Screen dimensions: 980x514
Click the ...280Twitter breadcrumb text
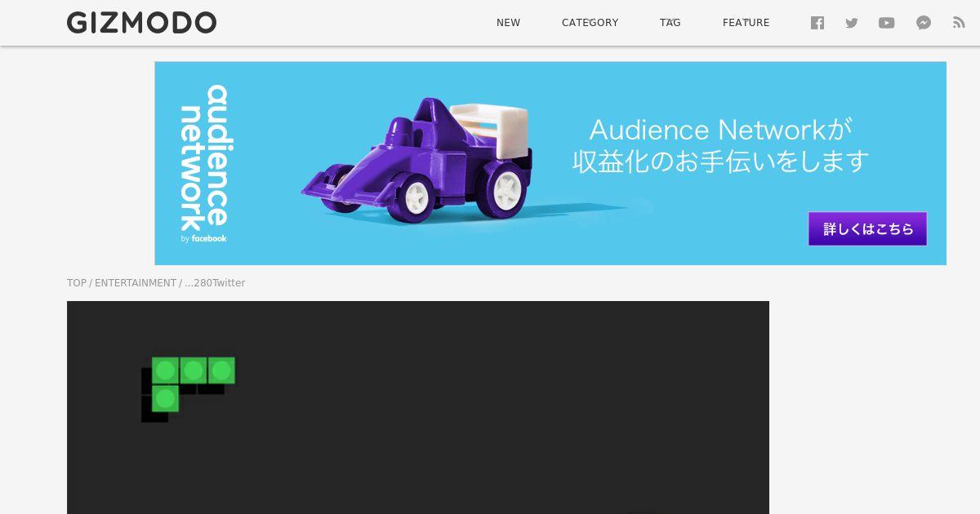point(215,283)
